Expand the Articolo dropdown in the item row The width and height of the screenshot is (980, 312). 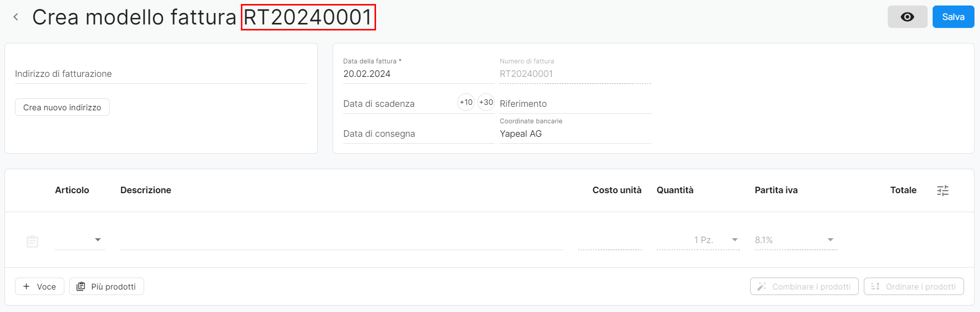coord(80,240)
